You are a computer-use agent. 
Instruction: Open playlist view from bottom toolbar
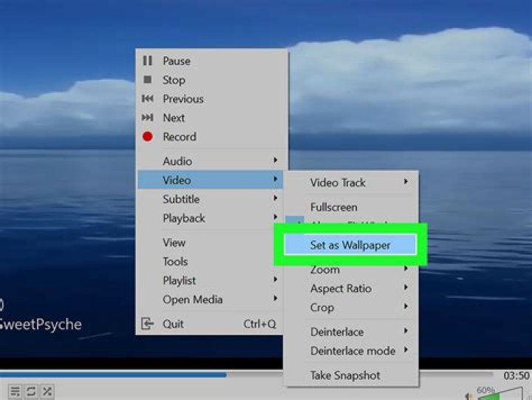coord(16,391)
